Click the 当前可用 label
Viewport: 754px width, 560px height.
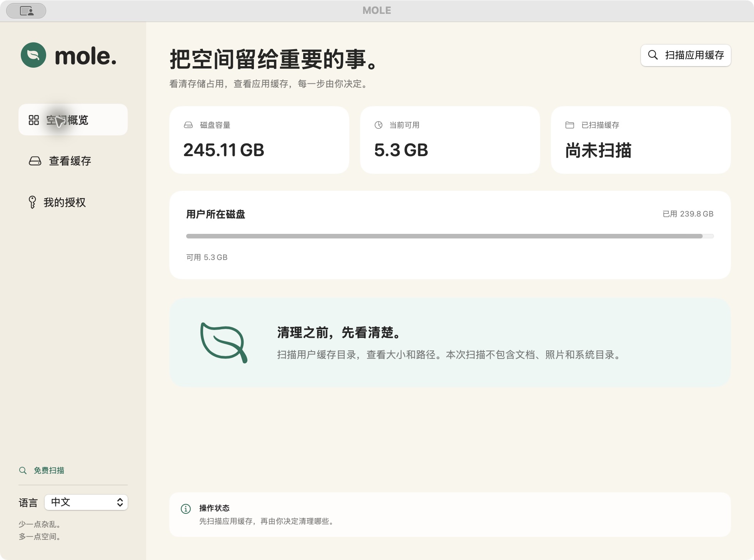click(x=404, y=125)
